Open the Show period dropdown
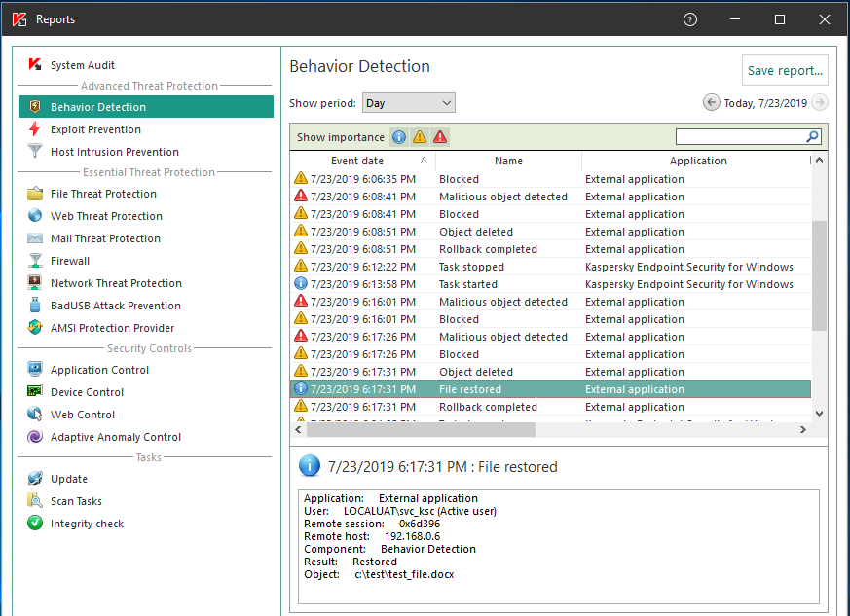This screenshot has width=850, height=616. (408, 103)
